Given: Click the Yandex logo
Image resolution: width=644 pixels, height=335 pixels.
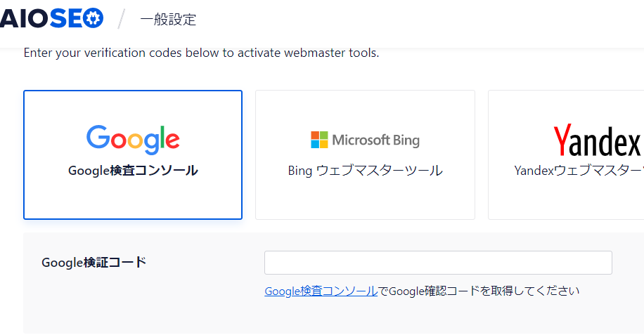Looking at the screenshot, I should (x=597, y=140).
